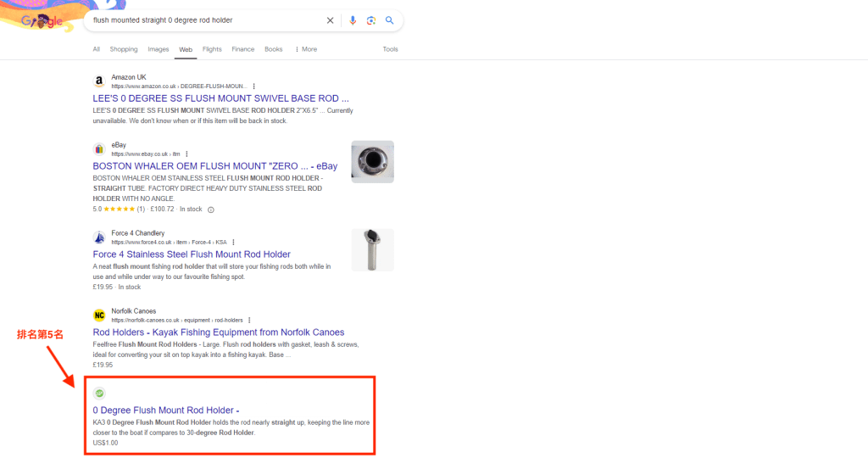
Task: Switch to the Books tab
Action: coord(274,49)
